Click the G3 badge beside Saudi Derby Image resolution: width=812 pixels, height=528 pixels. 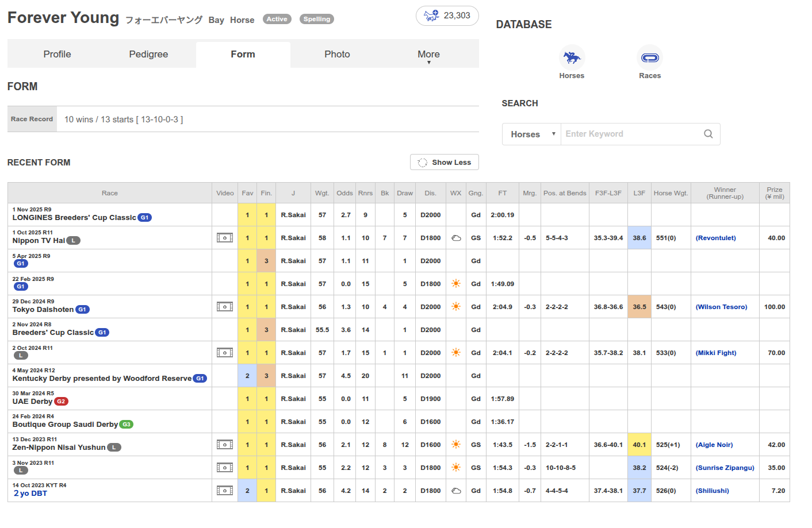(127, 425)
